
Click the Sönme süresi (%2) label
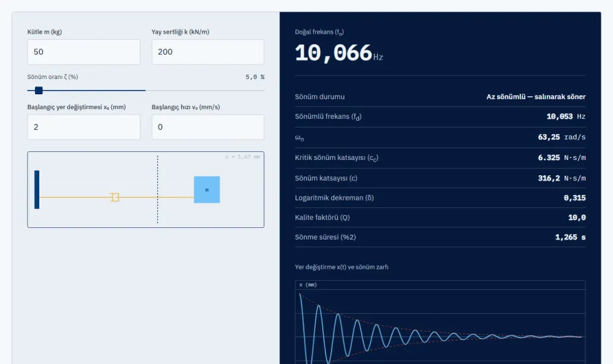click(x=326, y=237)
